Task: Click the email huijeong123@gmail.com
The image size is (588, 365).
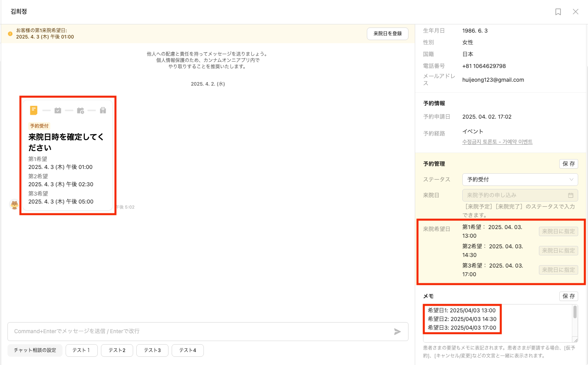Action: pyautogui.click(x=493, y=80)
